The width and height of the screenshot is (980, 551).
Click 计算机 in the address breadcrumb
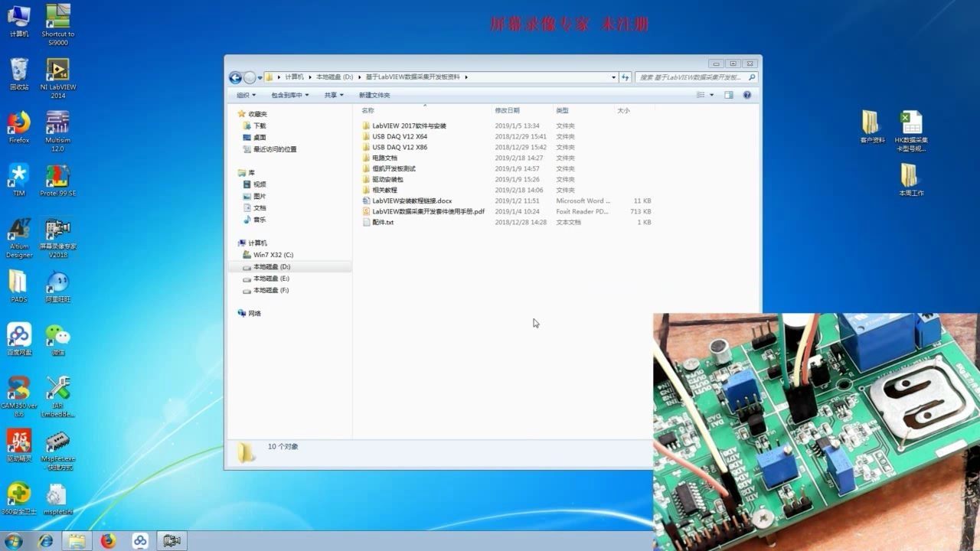295,77
